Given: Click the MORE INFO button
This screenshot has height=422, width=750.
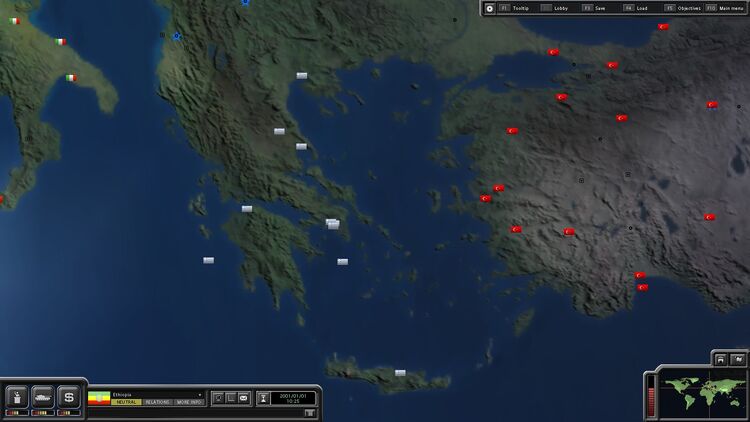Looking at the screenshot, I should point(189,402).
